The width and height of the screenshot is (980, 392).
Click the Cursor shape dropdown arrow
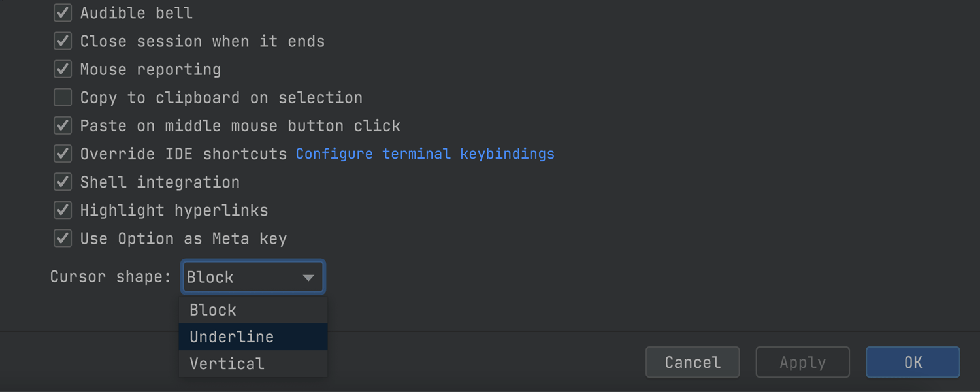tap(308, 278)
